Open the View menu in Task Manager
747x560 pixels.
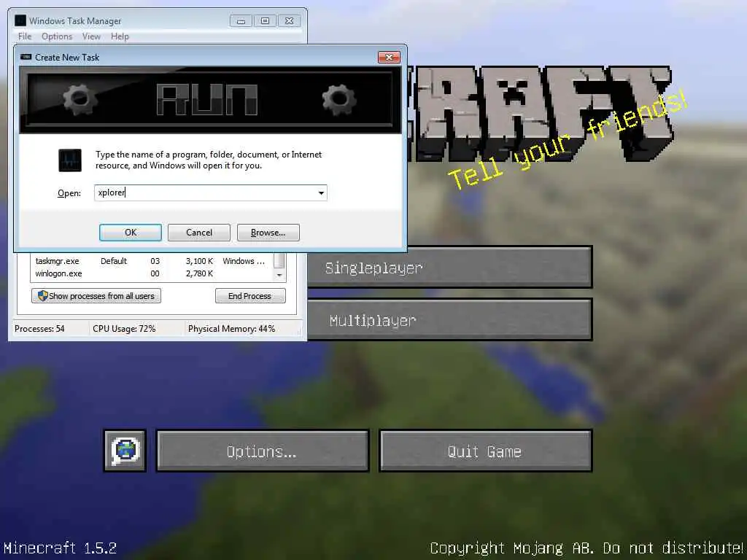91,36
